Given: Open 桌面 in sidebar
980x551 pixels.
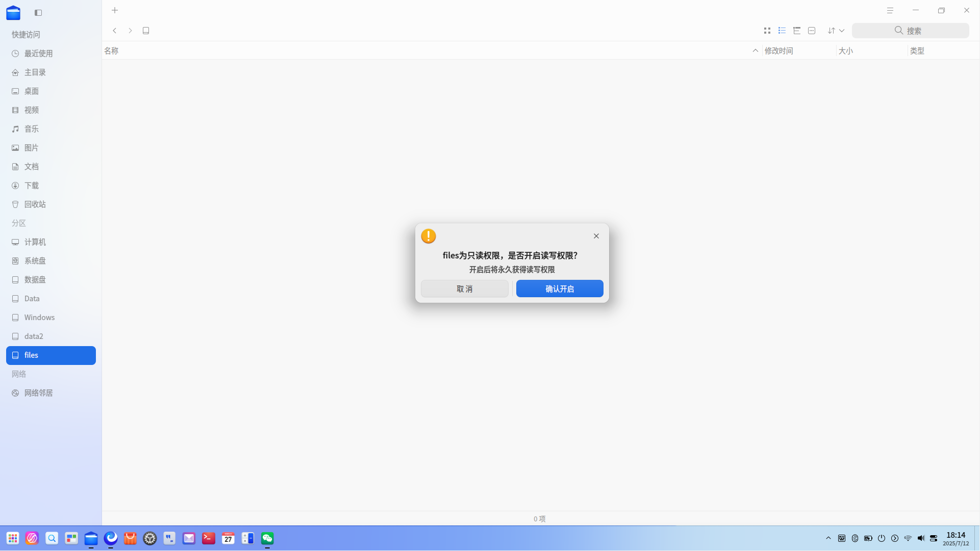Looking at the screenshot, I should (x=51, y=91).
